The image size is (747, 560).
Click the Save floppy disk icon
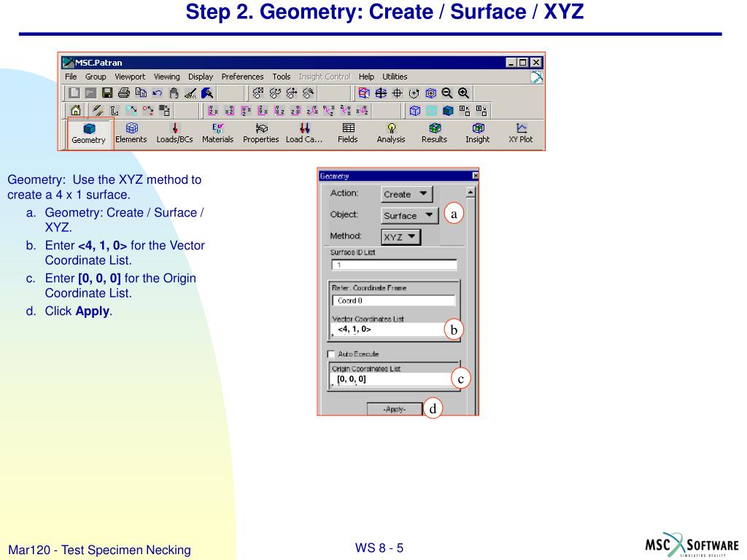pyautogui.click(x=107, y=93)
